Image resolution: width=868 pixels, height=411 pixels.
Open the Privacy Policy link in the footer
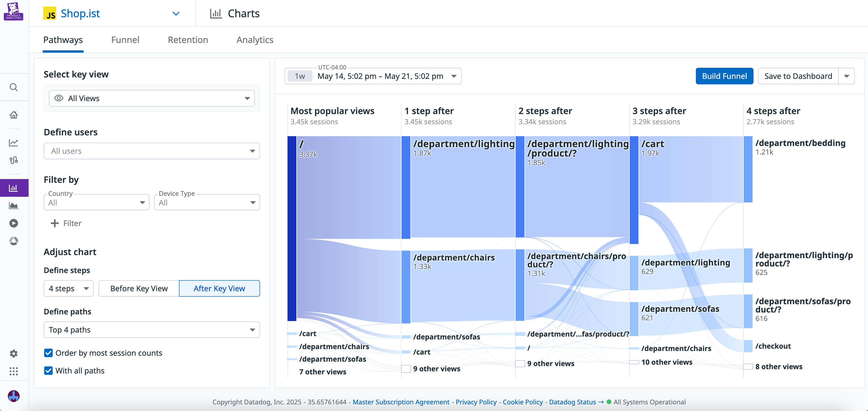[x=476, y=402]
